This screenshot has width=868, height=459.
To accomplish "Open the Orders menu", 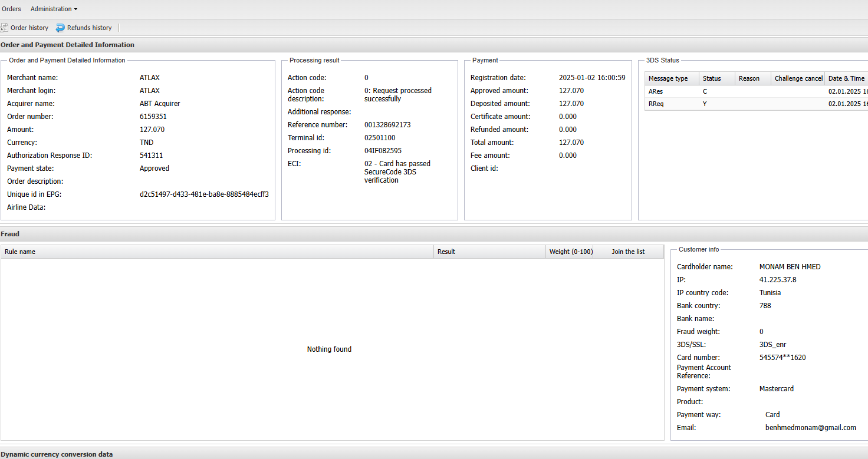I will click(x=11, y=9).
